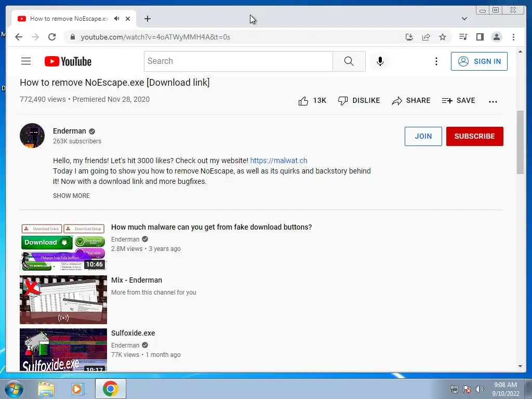The width and height of the screenshot is (532, 399).
Task: Click '263K subscribers' text
Action: [77, 141]
